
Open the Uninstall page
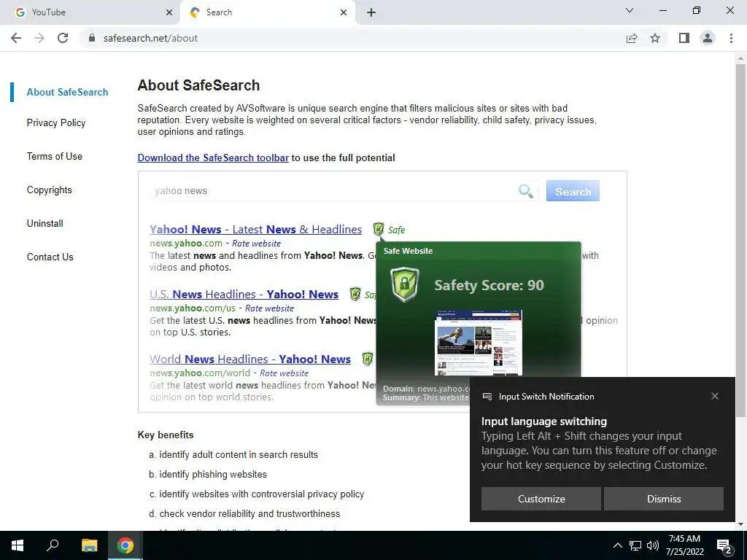[44, 223]
